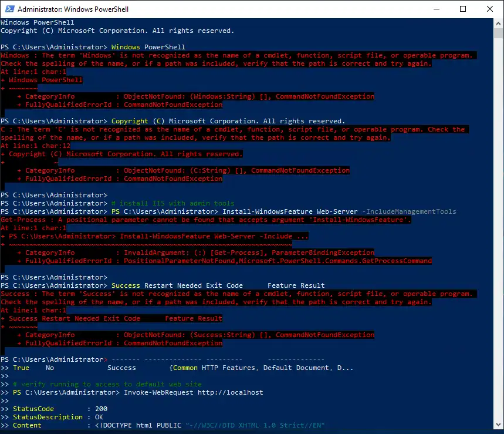Click the vertical scrollbar thumb
The image size is (504, 434).
(x=498, y=33)
